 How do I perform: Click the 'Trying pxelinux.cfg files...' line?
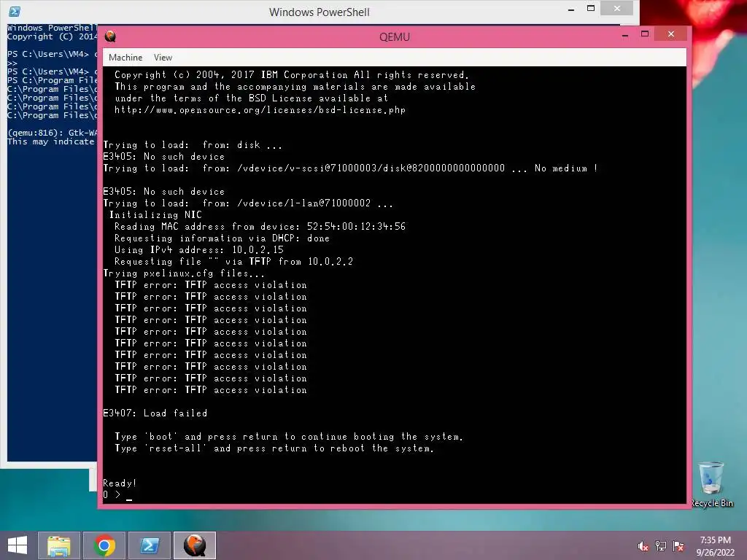184,273
